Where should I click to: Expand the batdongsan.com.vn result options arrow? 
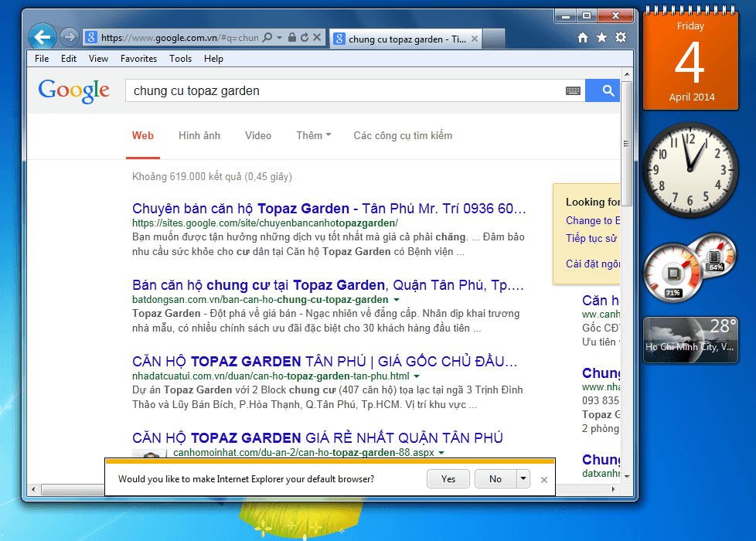pos(397,300)
